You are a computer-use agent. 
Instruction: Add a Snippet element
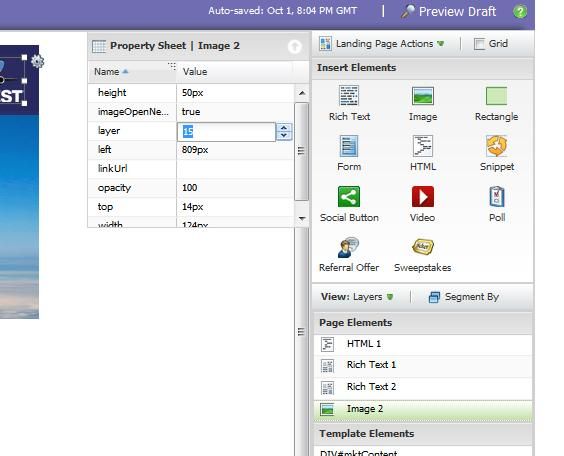pyautogui.click(x=497, y=153)
